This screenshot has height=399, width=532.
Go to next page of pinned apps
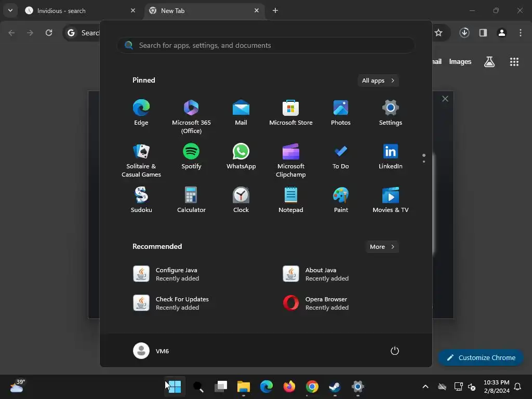[424, 162]
